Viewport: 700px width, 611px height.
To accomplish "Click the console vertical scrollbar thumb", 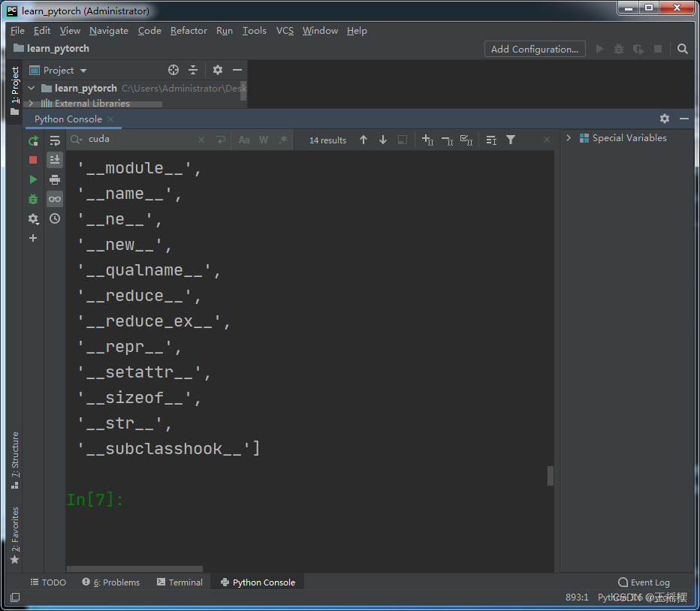I will (551, 476).
